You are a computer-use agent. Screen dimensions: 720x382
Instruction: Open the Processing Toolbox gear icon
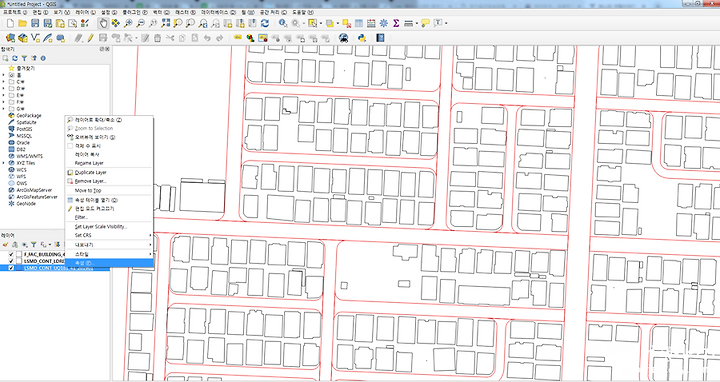click(x=384, y=23)
